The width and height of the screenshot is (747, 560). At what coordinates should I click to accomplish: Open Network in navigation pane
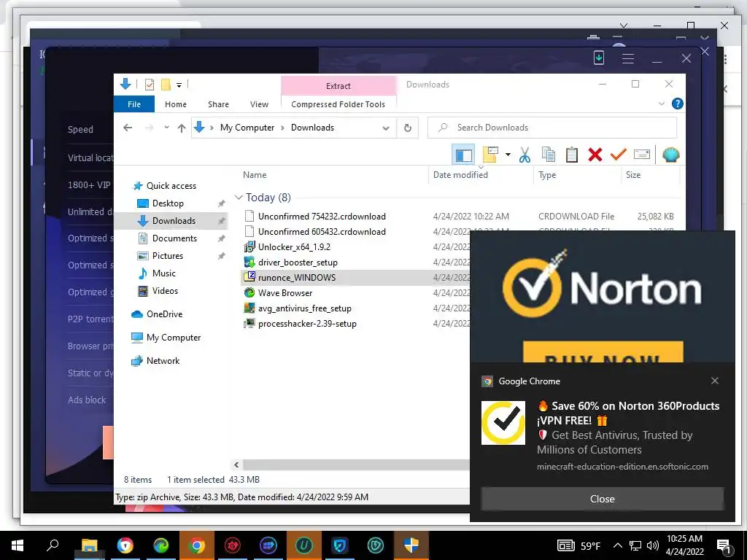pyautogui.click(x=163, y=360)
